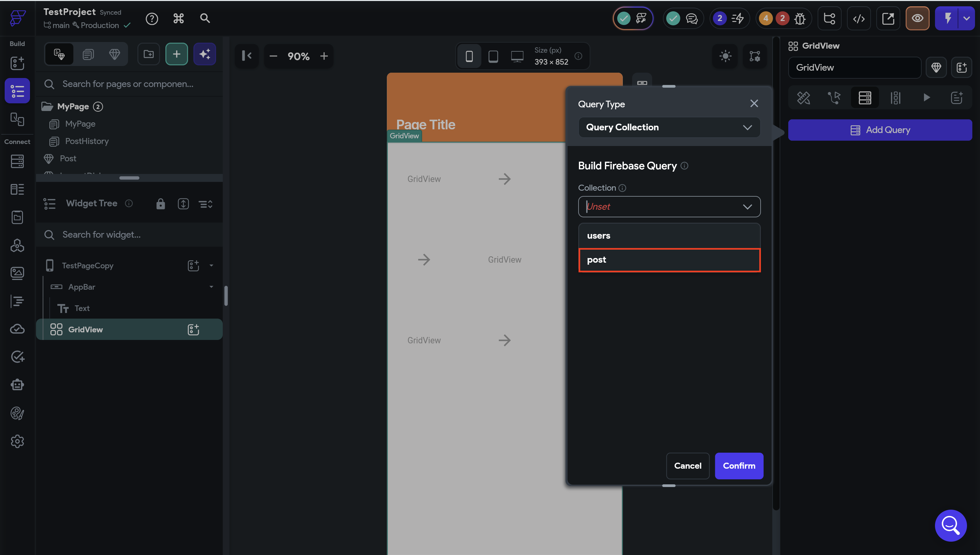Toggle the Widget Tree lock icon
The height and width of the screenshot is (555, 980).
(160, 204)
